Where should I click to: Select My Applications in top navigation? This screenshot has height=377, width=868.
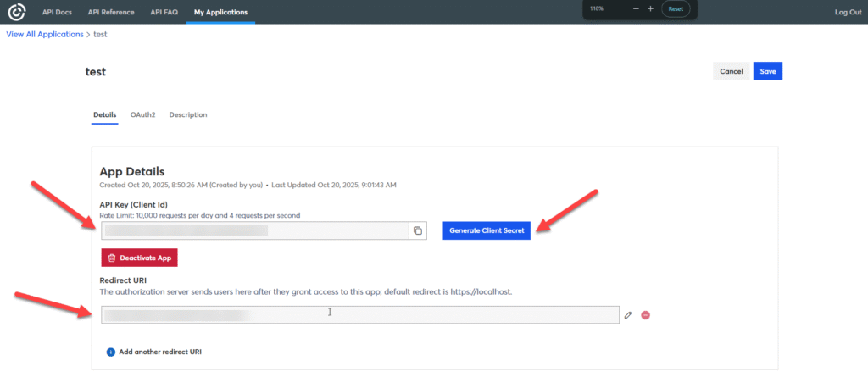pos(220,12)
